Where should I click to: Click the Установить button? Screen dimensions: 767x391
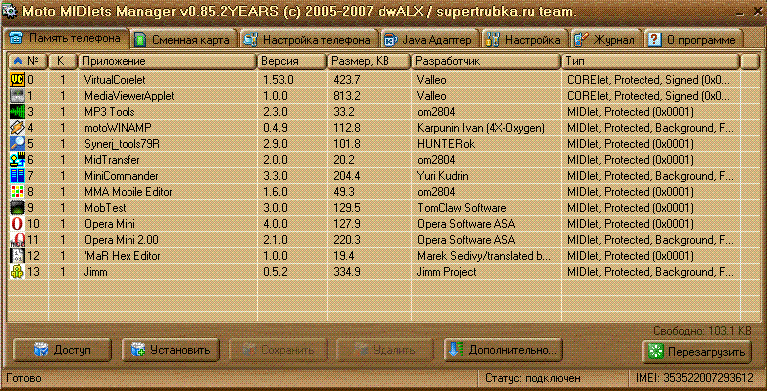point(171,350)
